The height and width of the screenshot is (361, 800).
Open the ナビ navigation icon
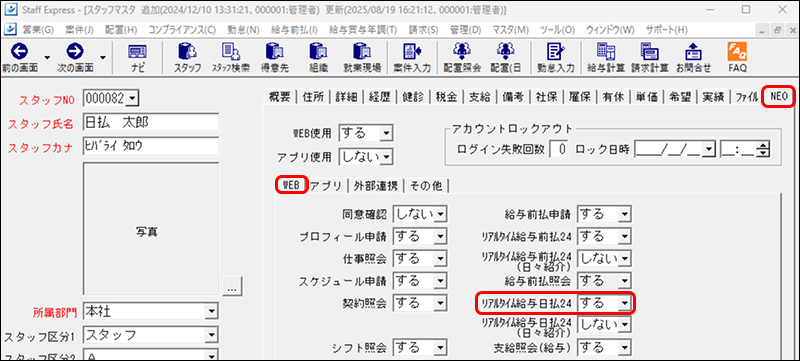137,51
